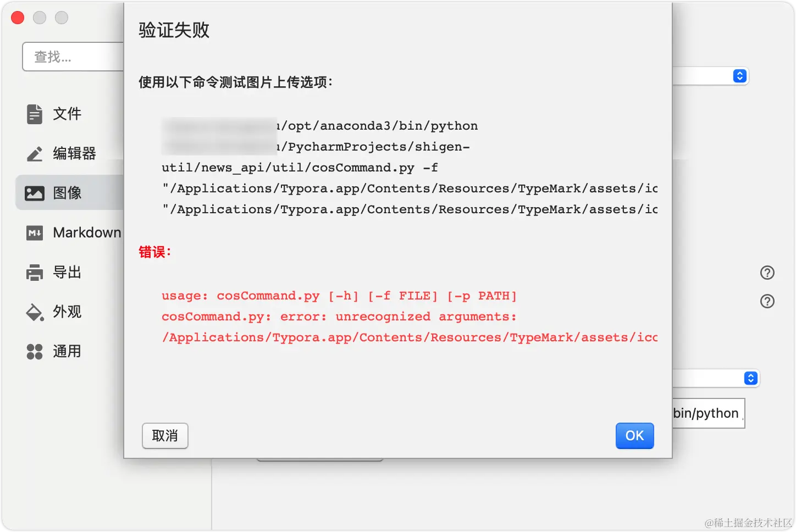Viewport: 796px width, 532px height.
Task: Click the util/news_api/util/cosCommand.py -f command line
Action: 300,168
